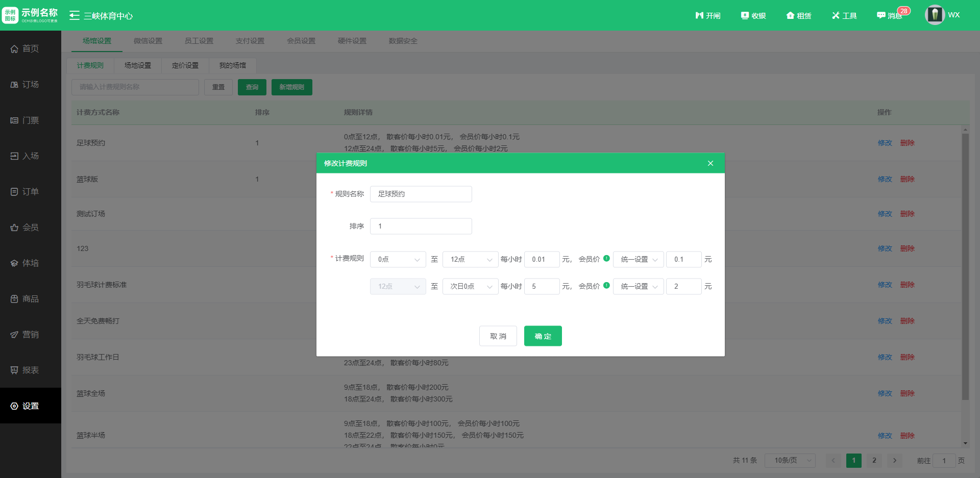The width and height of the screenshot is (980, 478).
Task: Expand the 0点 start time dropdown
Action: pyautogui.click(x=398, y=259)
